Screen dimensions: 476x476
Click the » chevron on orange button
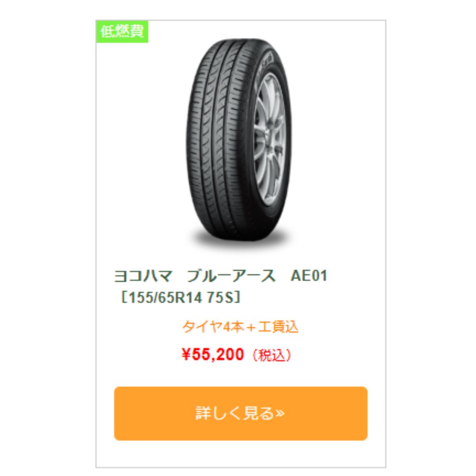[280, 413]
